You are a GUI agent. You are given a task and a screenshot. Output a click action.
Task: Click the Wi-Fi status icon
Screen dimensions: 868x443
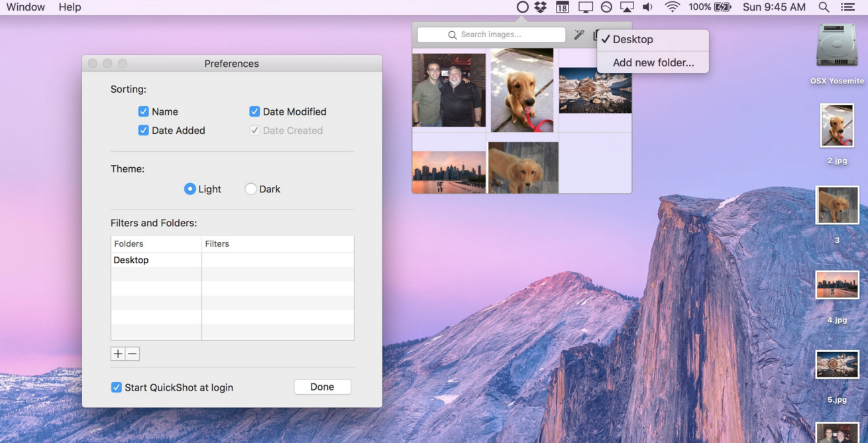tap(673, 7)
